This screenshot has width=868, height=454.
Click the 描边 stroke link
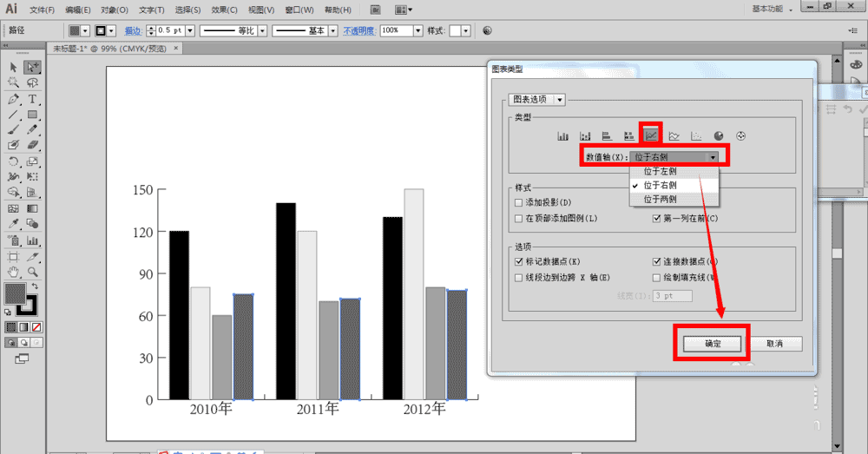pyautogui.click(x=133, y=31)
